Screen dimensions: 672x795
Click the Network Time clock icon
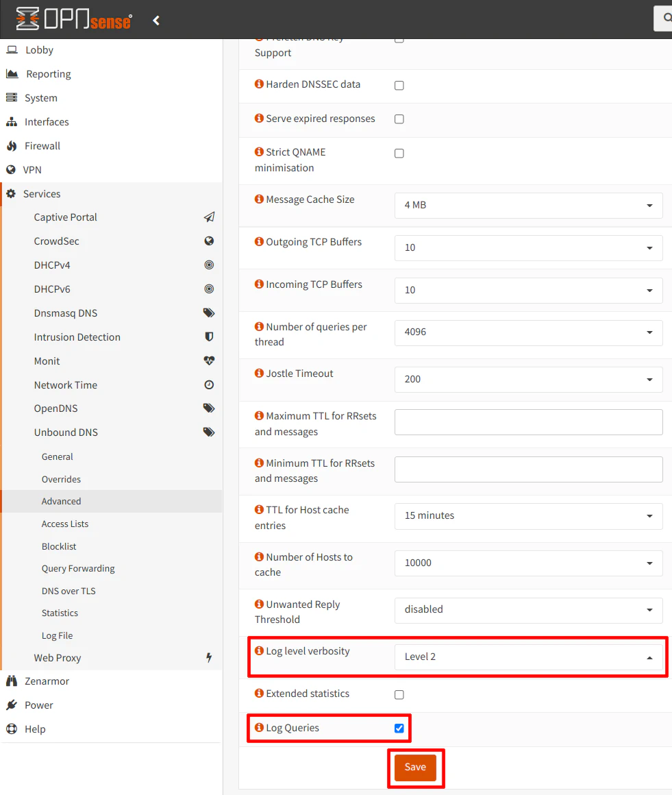tap(209, 385)
